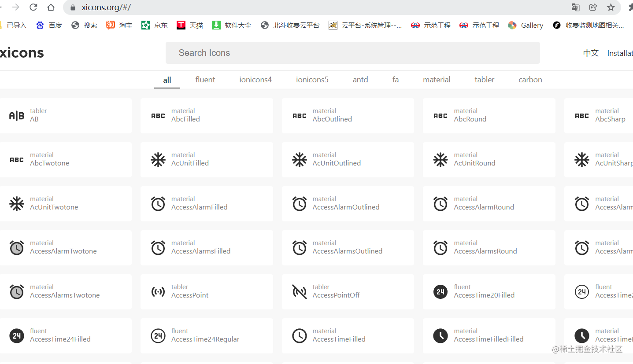Viewport: 633px width, 364px height.
Task: Switch to the carbon tab
Action: pos(530,80)
